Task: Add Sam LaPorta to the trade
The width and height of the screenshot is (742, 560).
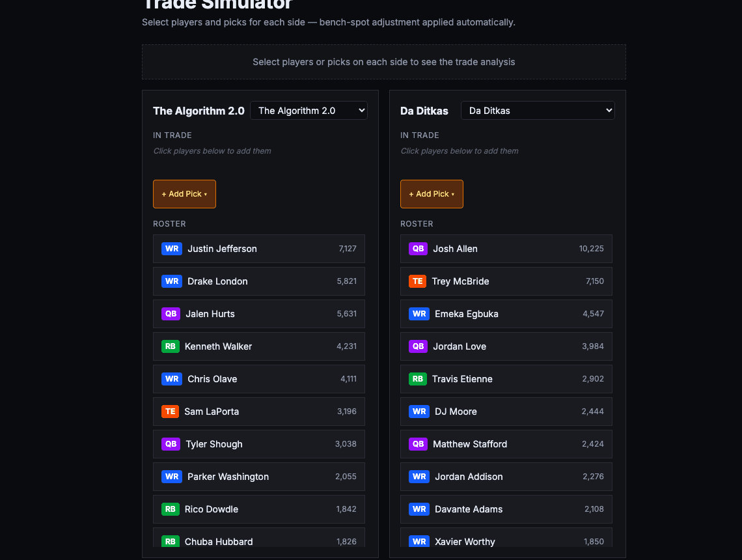Action: click(259, 412)
